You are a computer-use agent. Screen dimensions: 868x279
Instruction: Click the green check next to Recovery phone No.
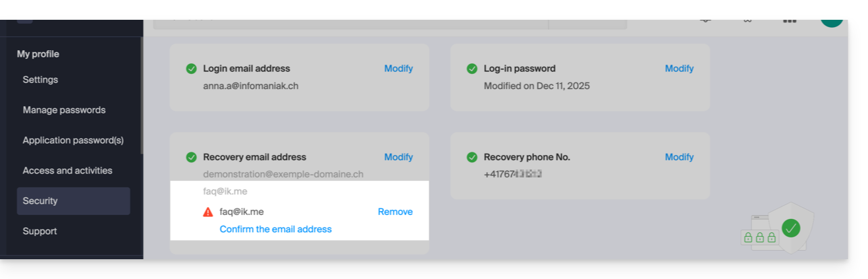[472, 157]
